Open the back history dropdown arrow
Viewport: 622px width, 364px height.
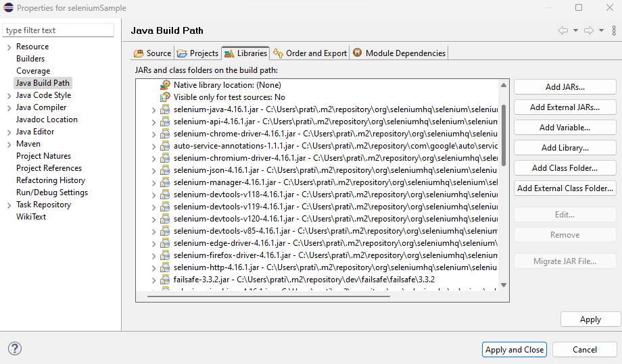(x=575, y=30)
